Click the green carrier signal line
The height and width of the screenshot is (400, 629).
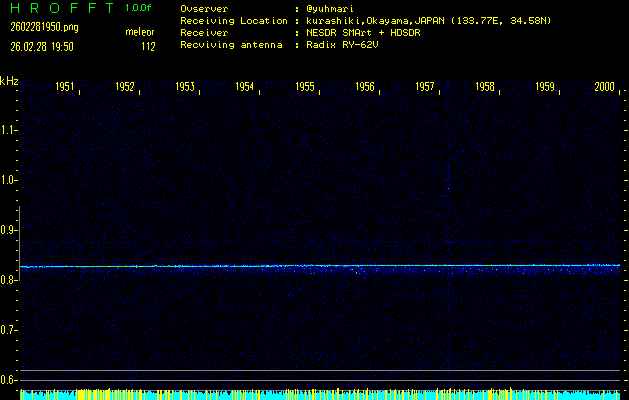point(100,266)
